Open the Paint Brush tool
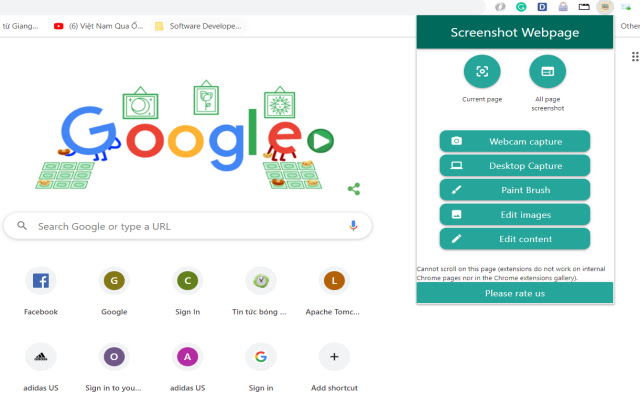Image resolution: width=640 pixels, height=400 pixels. 515,190
